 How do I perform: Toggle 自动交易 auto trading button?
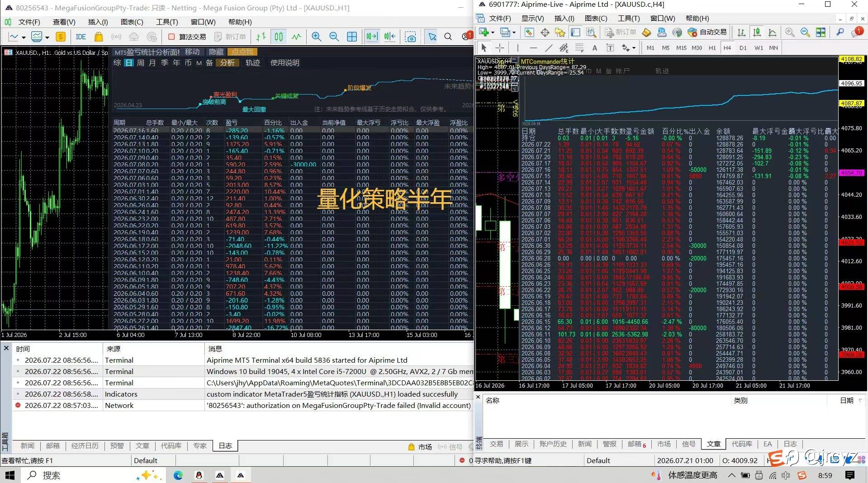(707, 32)
